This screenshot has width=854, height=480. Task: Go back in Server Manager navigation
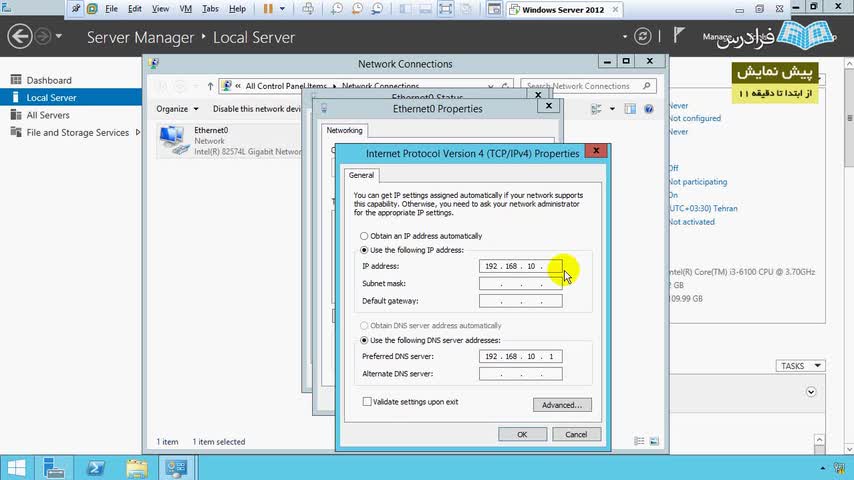click(20, 37)
